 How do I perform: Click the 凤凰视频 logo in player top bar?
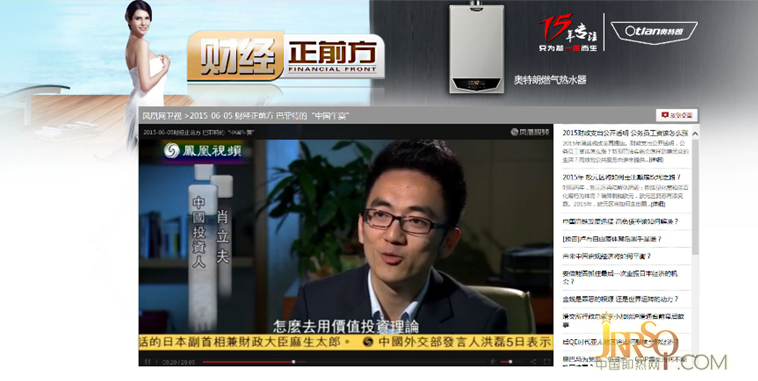point(530,132)
